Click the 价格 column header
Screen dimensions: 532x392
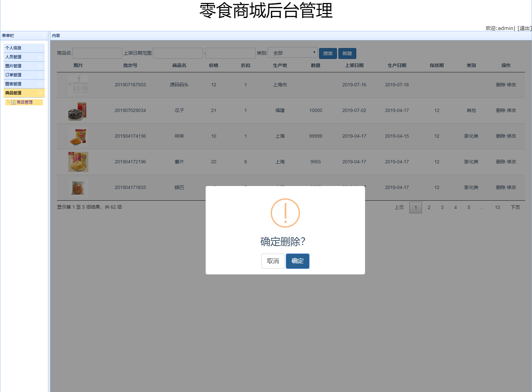tap(214, 65)
